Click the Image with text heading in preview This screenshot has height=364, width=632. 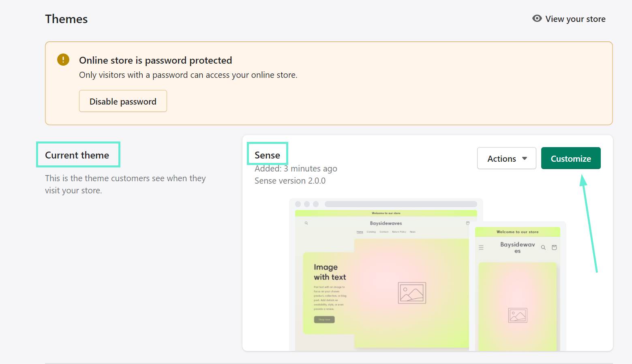[330, 272]
